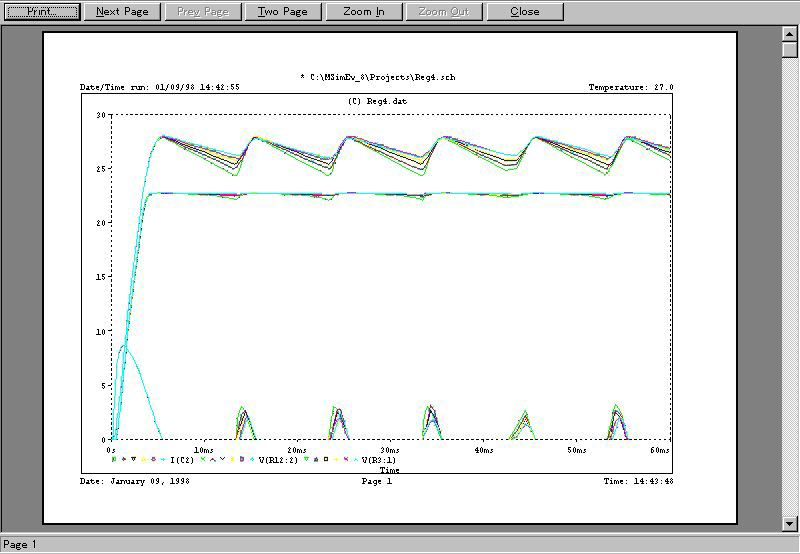
Task: Click the Reg4.sch file path header
Action: 378,77
